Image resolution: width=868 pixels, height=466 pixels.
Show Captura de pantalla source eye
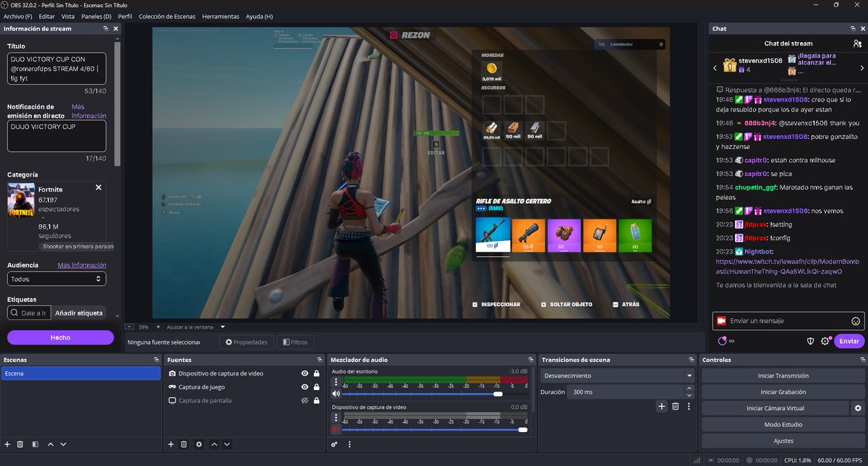pos(305,400)
